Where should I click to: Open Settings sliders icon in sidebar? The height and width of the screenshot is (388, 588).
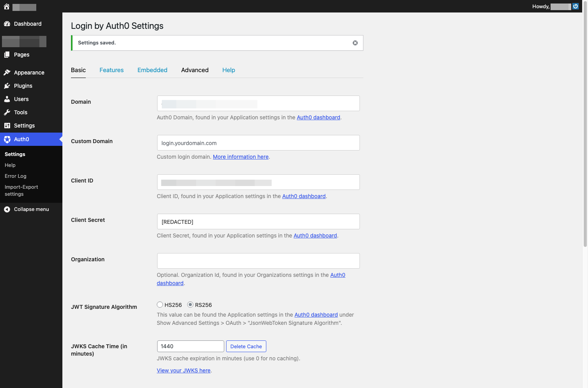pyautogui.click(x=7, y=126)
